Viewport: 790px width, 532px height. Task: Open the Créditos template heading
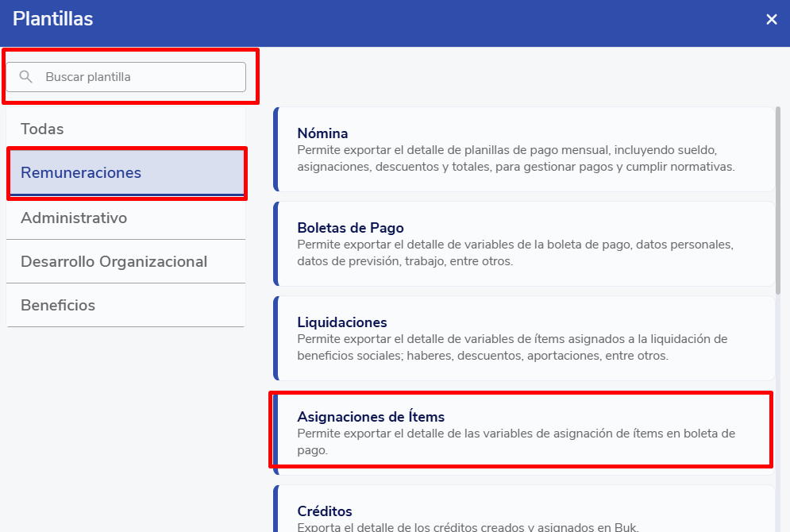point(324,511)
